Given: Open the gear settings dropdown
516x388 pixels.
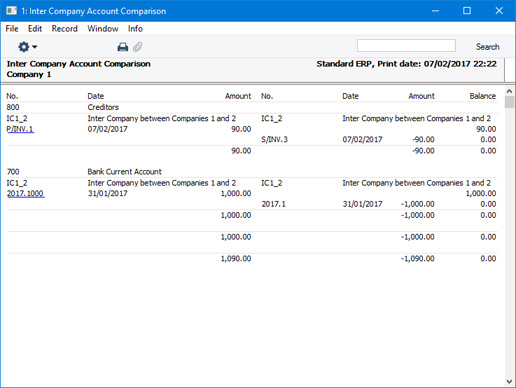Looking at the screenshot, I should pyautogui.click(x=27, y=47).
